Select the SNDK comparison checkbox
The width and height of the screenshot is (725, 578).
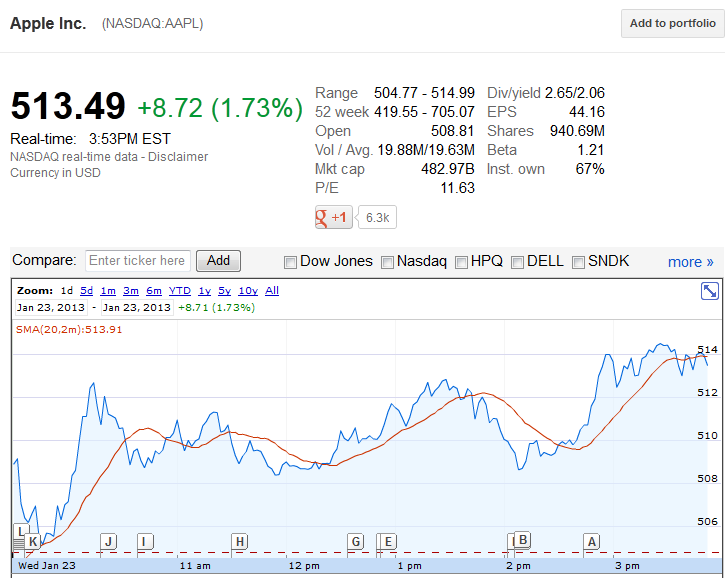pyautogui.click(x=578, y=263)
